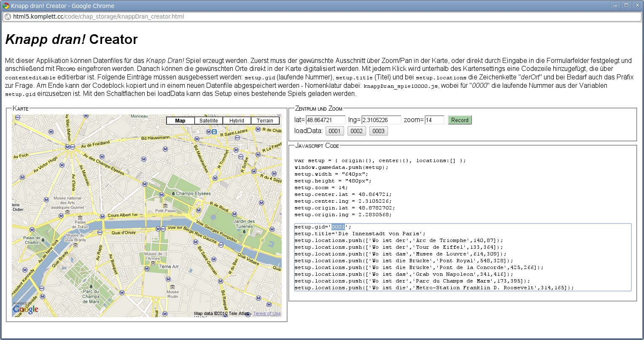Focus the lat coordinate input field
644x340 pixels.
coord(326,120)
